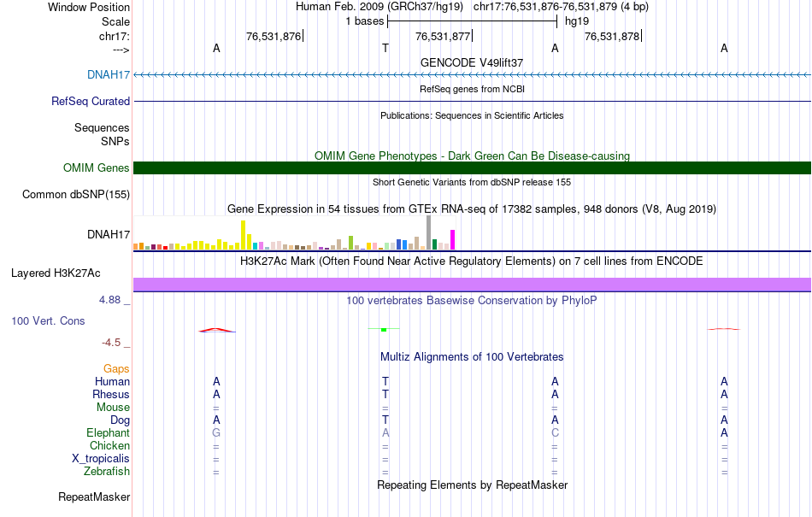Click the OMIM Gene Phenotypes track title

point(472,156)
